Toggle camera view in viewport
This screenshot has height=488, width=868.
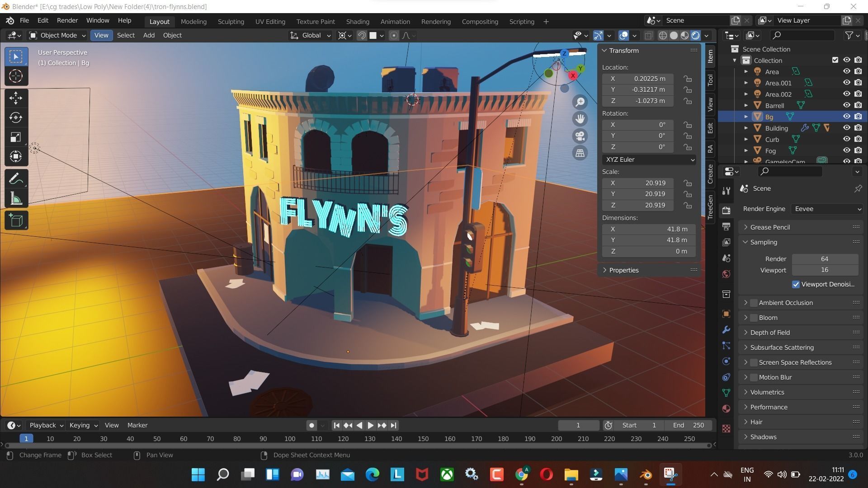click(x=580, y=136)
